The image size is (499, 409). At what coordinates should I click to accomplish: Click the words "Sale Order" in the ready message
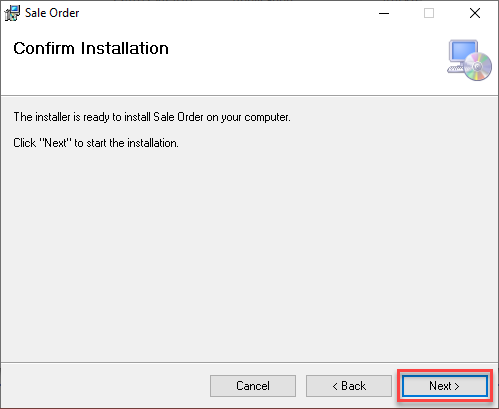[x=178, y=117]
